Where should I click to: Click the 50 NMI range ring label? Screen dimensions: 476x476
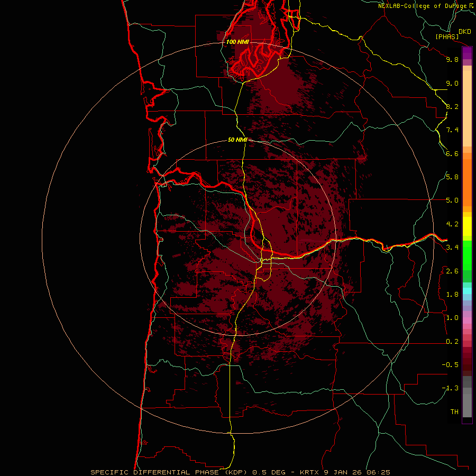click(237, 140)
